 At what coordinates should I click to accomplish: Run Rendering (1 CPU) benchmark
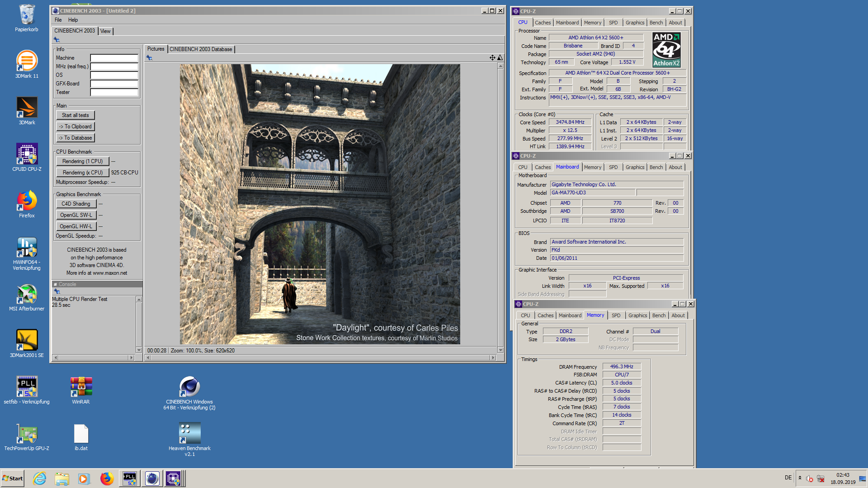[x=83, y=161]
